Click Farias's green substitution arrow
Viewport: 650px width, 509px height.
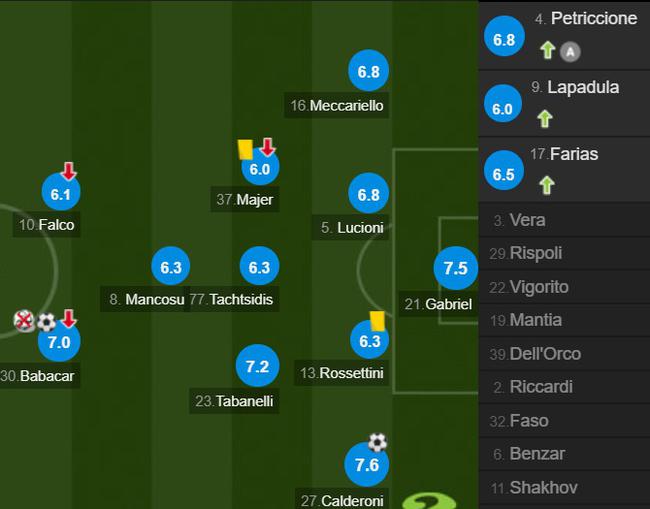pyautogui.click(x=547, y=185)
